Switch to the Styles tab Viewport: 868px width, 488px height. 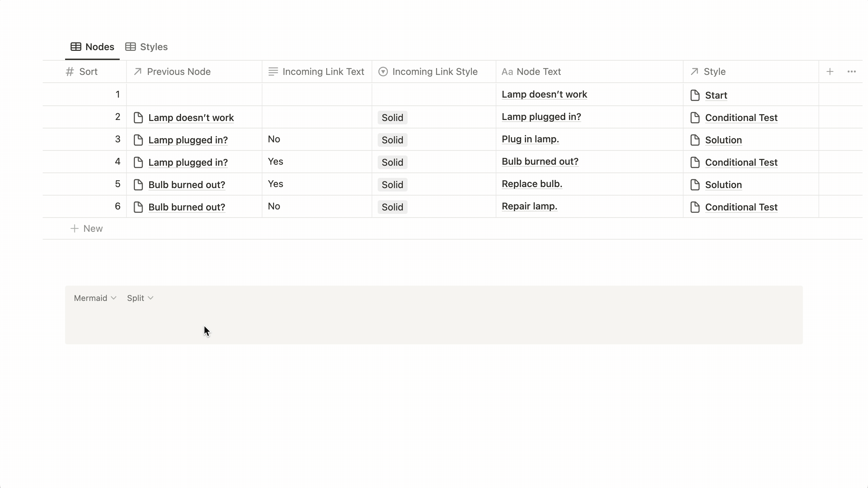coord(154,47)
